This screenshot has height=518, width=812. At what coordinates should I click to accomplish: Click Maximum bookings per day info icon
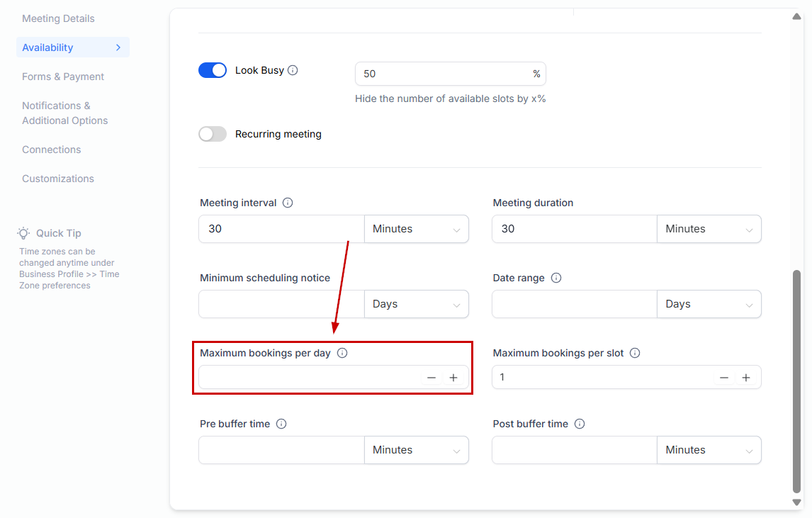point(342,353)
